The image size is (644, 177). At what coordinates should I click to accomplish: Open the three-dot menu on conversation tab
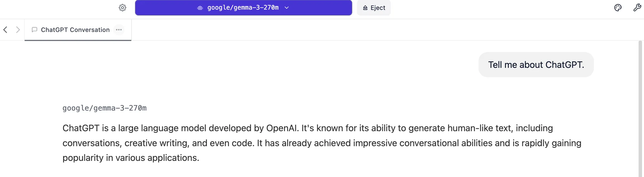coord(119,30)
